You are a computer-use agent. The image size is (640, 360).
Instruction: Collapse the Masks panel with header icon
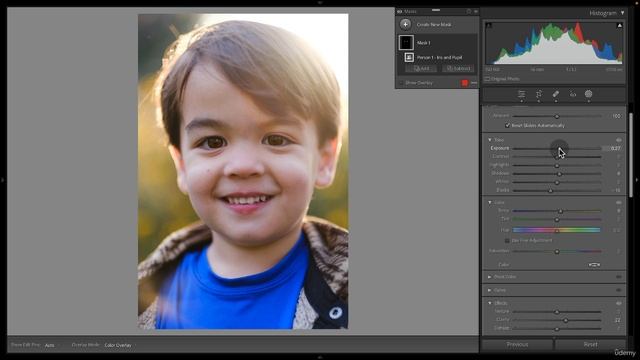tap(476, 11)
